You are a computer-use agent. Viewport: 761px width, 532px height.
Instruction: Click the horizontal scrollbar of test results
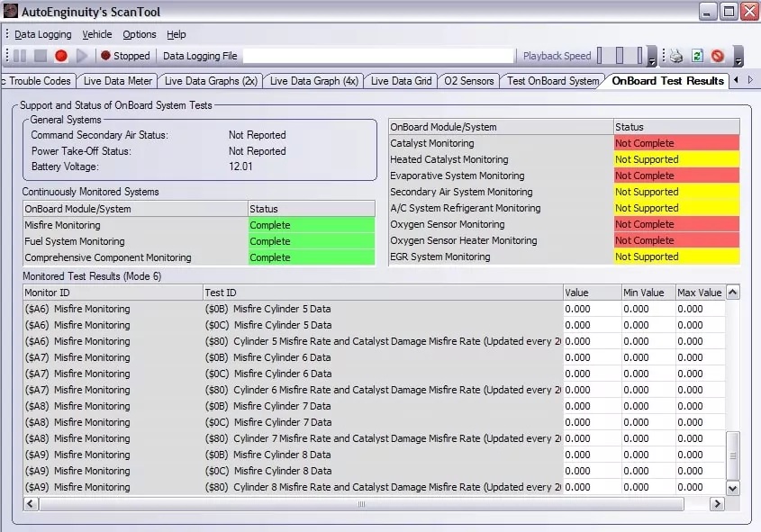tap(360, 504)
